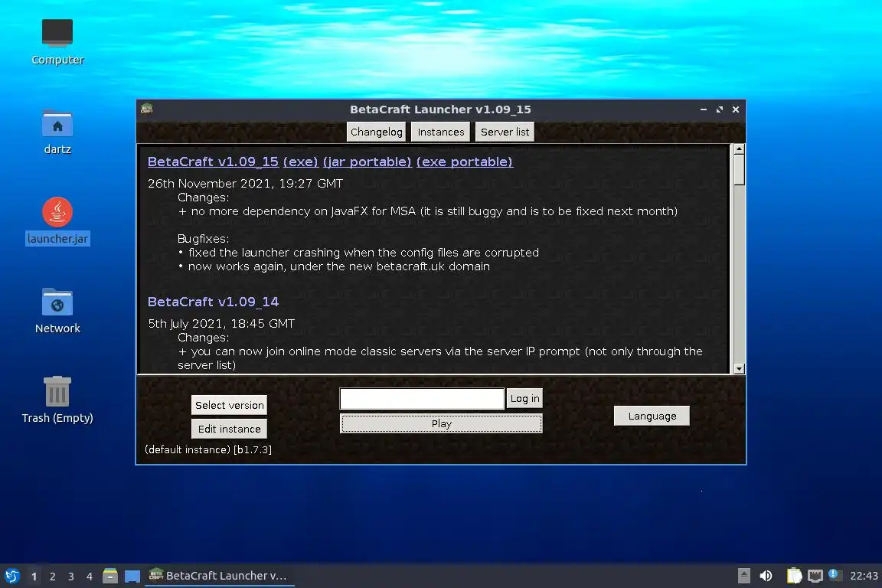Click the '26th November 2021, 19:27 GMT' date
The image size is (882, 588).
tap(245, 184)
